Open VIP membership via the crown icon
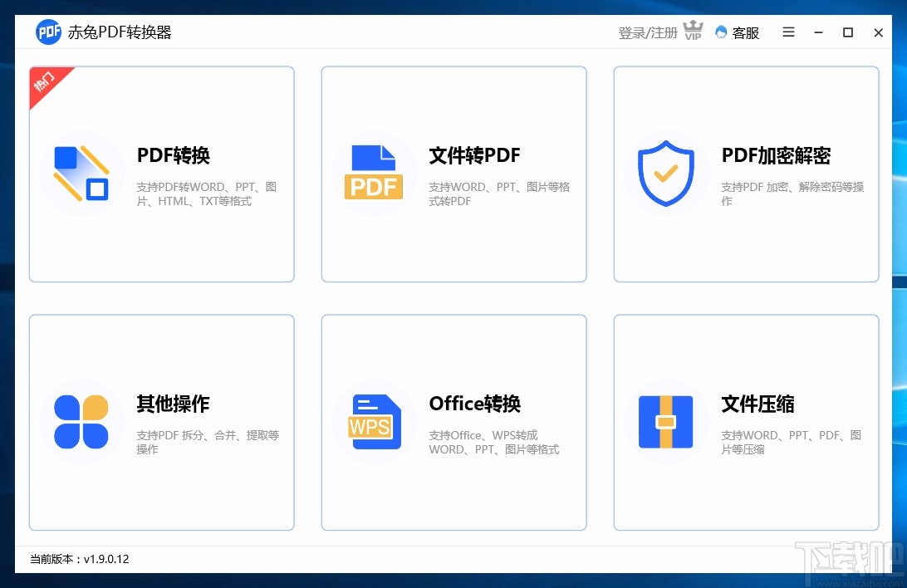The width and height of the screenshot is (907, 588). 692,32
